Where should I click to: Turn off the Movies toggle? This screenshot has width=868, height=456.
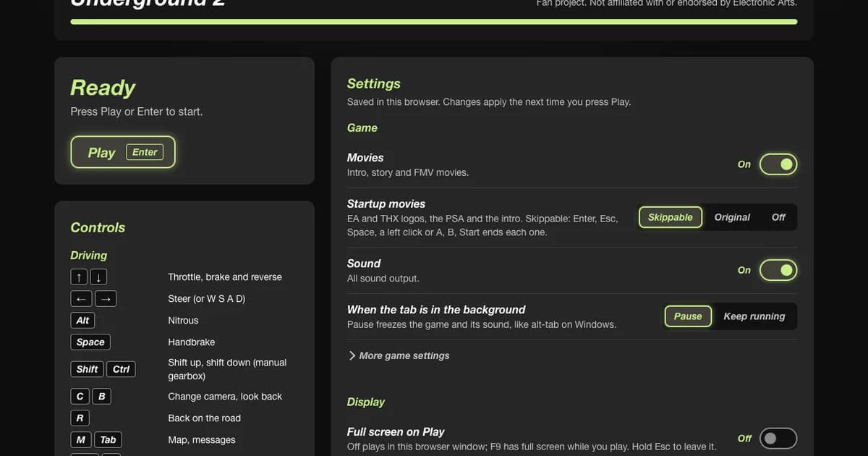pyautogui.click(x=778, y=164)
